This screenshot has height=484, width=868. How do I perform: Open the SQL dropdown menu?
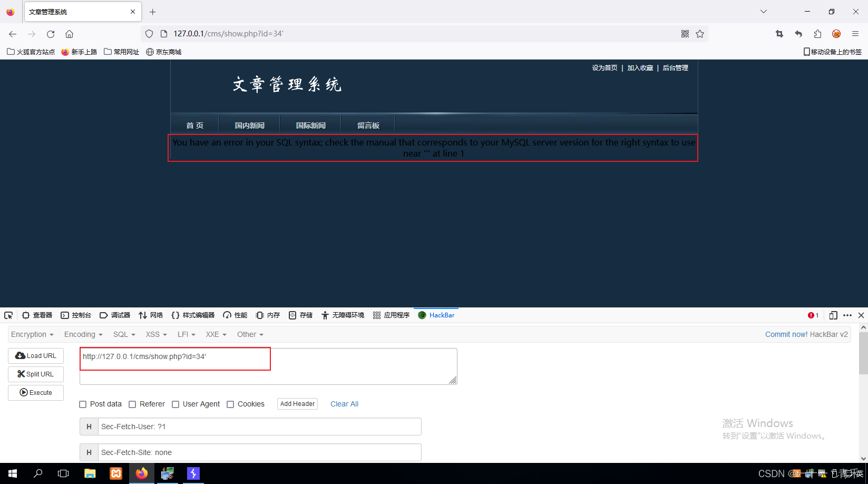(x=124, y=335)
